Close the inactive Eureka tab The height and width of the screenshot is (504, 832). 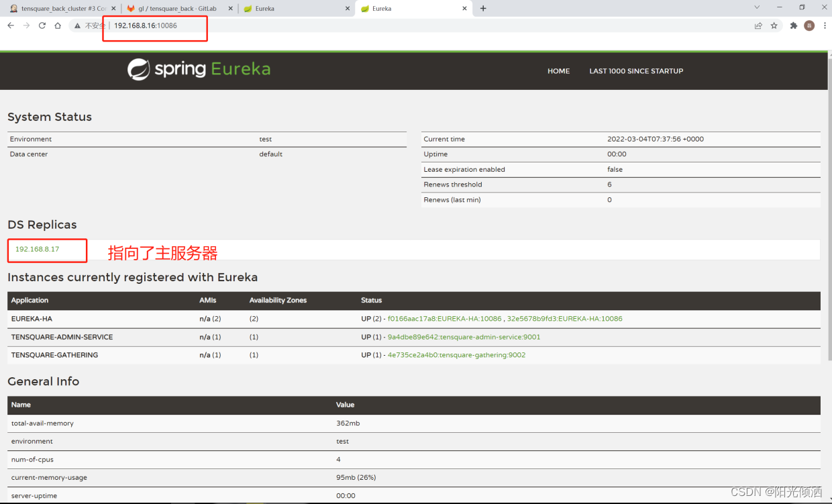pos(348,9)
